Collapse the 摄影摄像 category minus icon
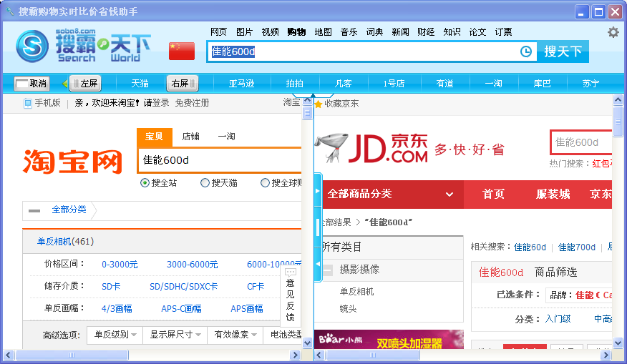This screenshot has height=364, width=627. pyautogui.click(x=328, y=270)
